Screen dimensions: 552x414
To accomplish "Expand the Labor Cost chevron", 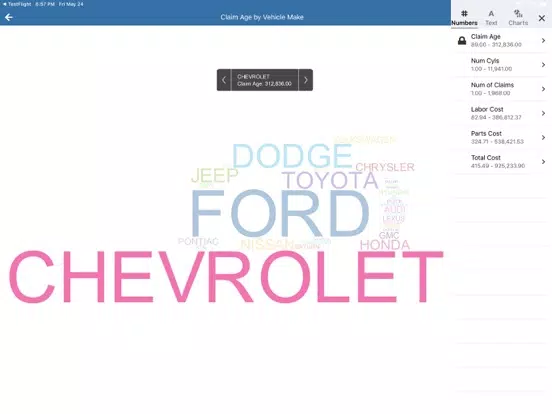I will pos(543,113).
